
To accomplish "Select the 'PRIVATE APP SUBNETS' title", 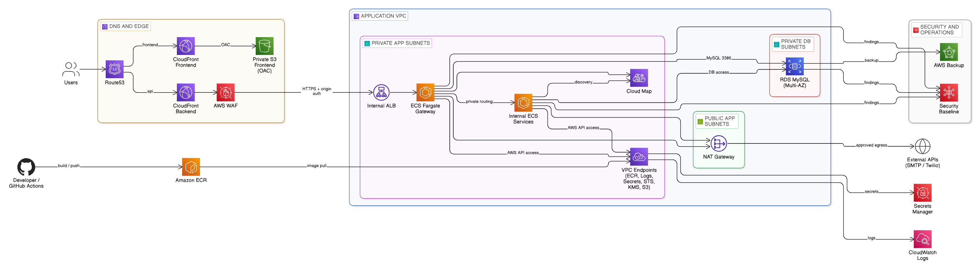I will point(401,43).
